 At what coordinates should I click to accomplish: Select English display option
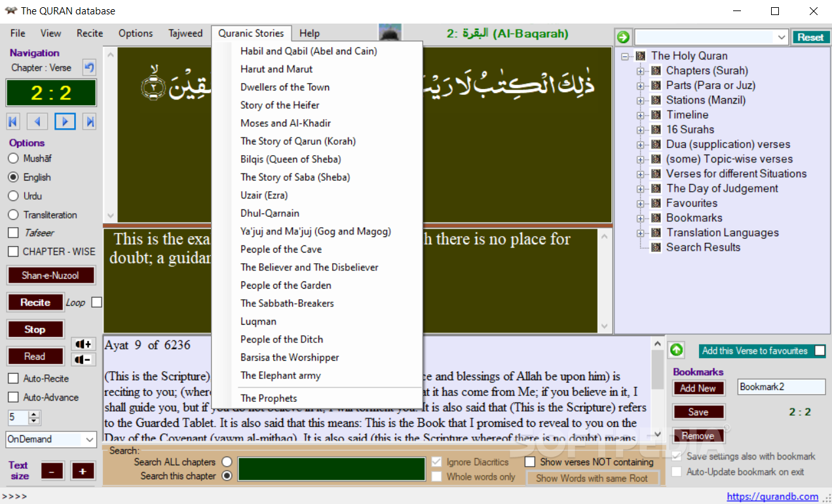tap(13, 177)
